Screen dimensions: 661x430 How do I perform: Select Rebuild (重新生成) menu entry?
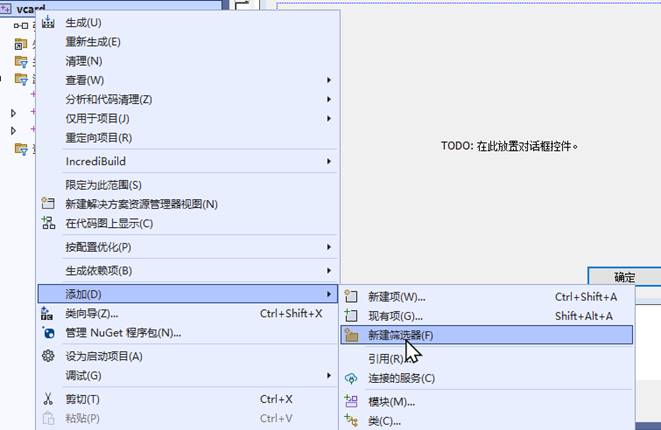pos(93,42)
